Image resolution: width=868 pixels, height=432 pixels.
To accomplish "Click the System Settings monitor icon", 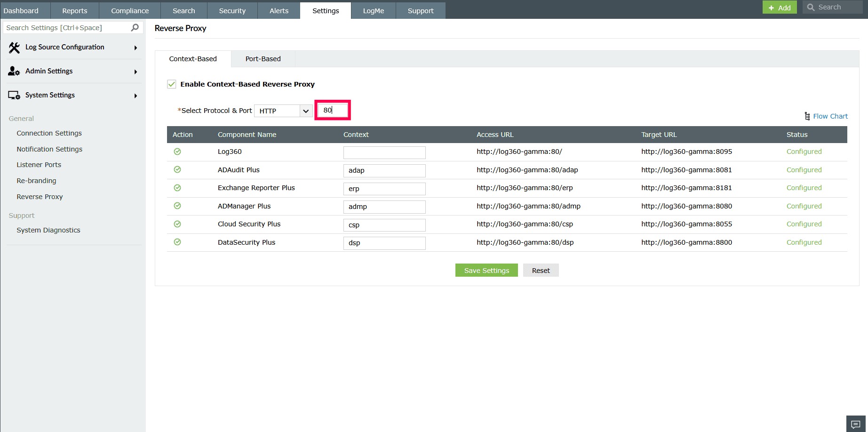I will point(14,96).
